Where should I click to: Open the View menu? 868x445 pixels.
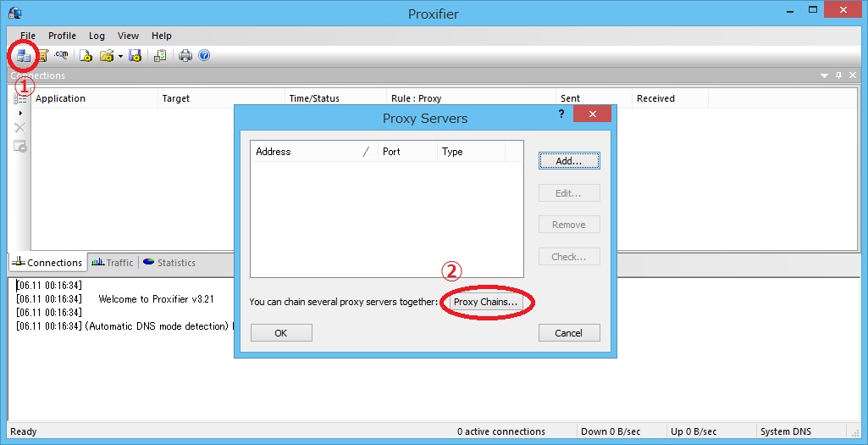pos(128,36)
